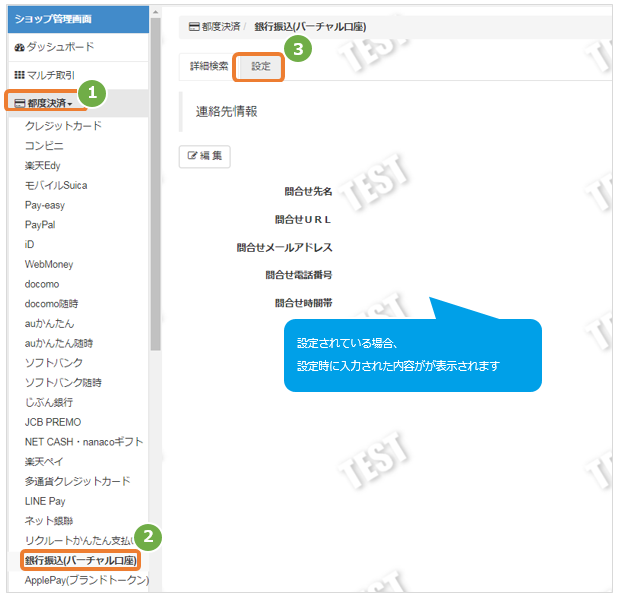622x603 pixels.
Task: Click the 都度決済 card icon in sidebar
Action: pos(20,104)
